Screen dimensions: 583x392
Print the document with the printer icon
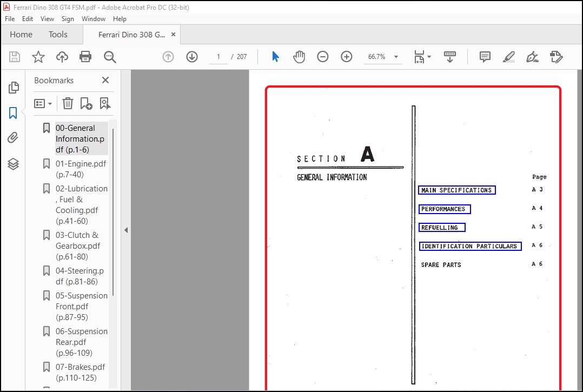[85, 57]
